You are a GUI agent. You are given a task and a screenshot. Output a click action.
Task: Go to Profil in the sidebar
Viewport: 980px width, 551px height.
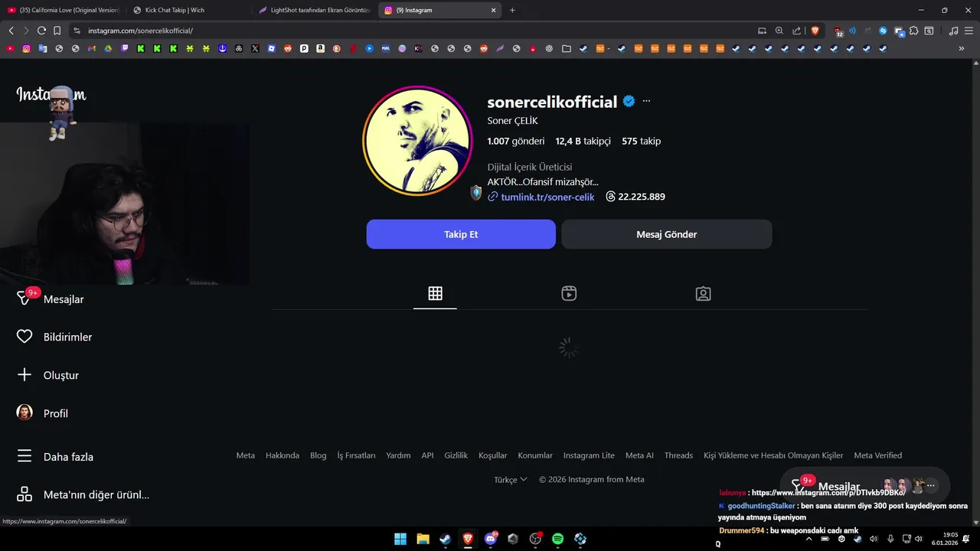tap(42, 413)
